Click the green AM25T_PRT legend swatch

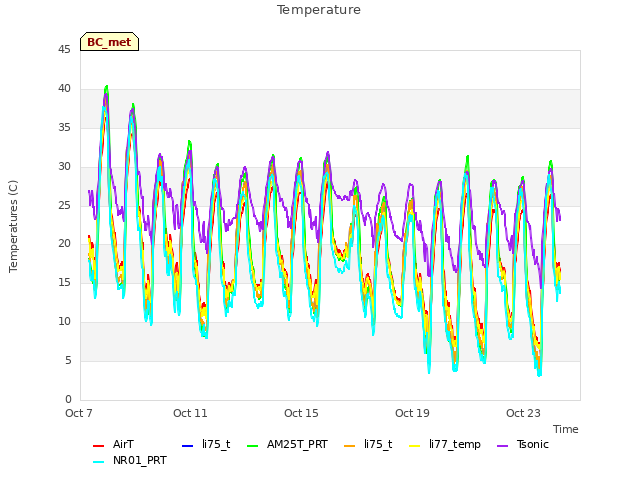click(253, 446)
